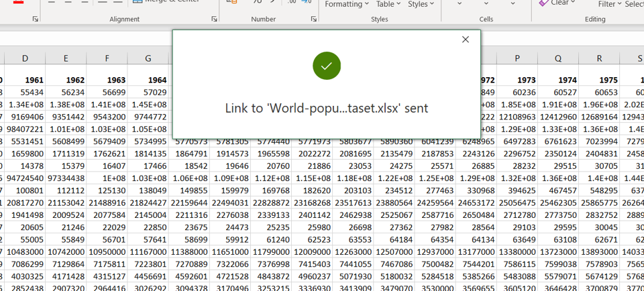Viewport: 644px width, 291px height.
Task: Select the cell containing 1762621
Action: (x=107, y=154)
